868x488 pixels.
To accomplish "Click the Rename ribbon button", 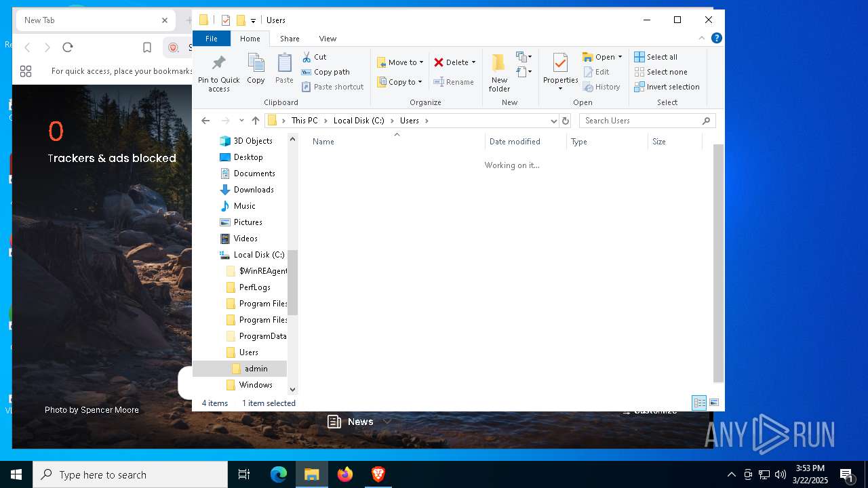I will [454, 82].
